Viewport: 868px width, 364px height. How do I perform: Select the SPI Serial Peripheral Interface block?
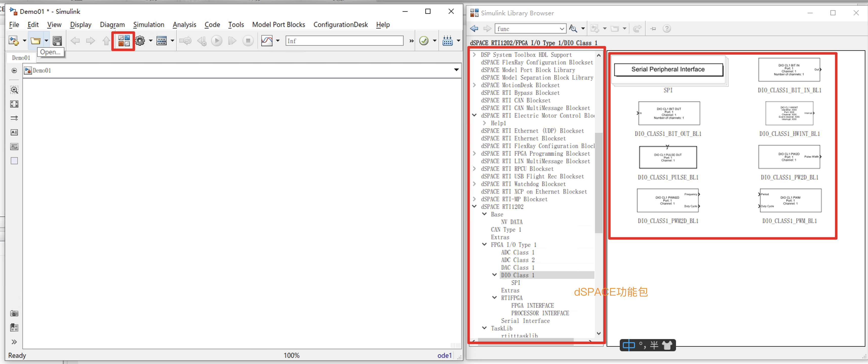(668, 69)
